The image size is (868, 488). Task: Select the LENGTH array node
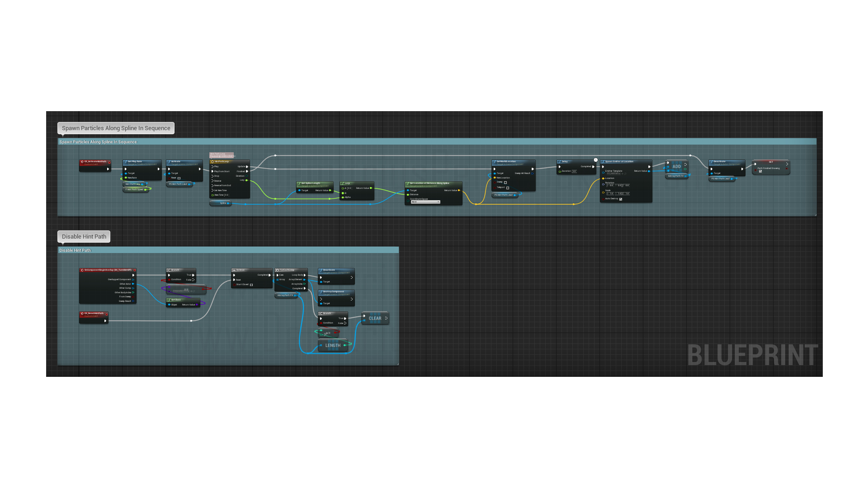(333, 345)
